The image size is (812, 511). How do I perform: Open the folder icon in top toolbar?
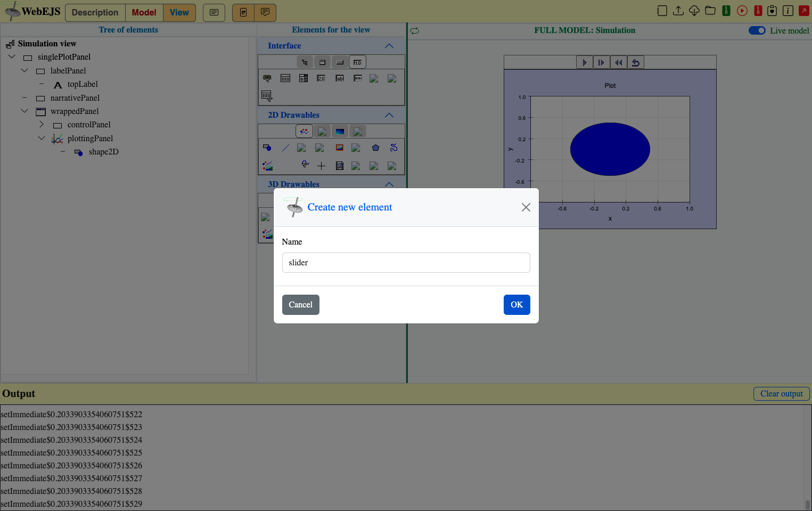pos(710,11)
